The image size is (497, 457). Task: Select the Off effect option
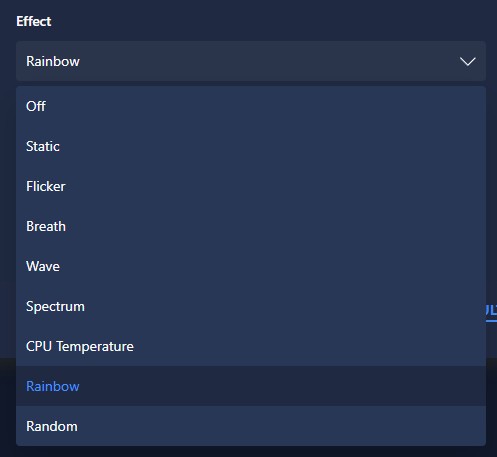click(251, 106)
